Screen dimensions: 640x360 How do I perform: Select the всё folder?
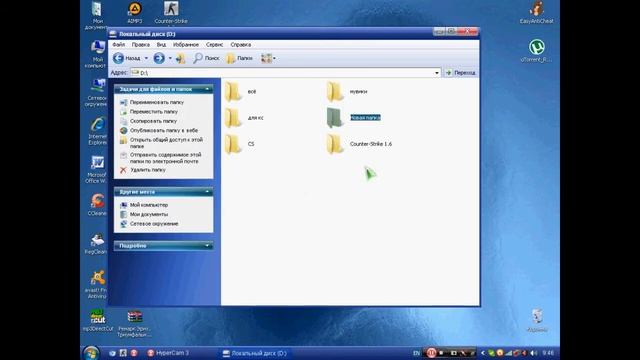pos(240,91)
